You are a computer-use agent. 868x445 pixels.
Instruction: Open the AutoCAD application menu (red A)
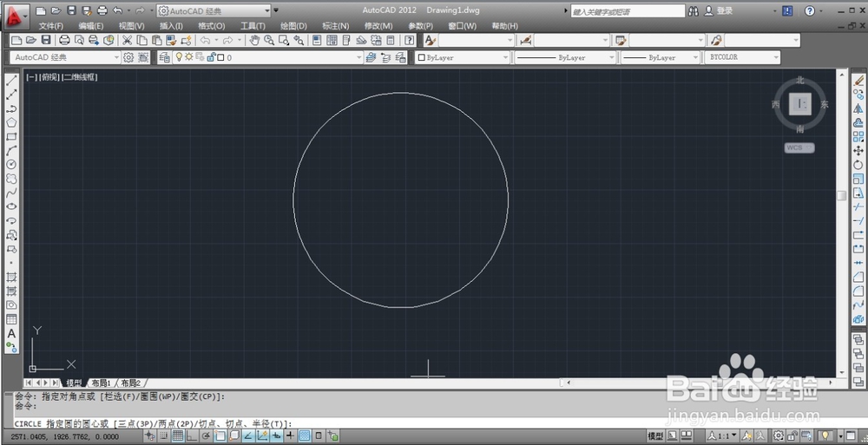[16, 16]
